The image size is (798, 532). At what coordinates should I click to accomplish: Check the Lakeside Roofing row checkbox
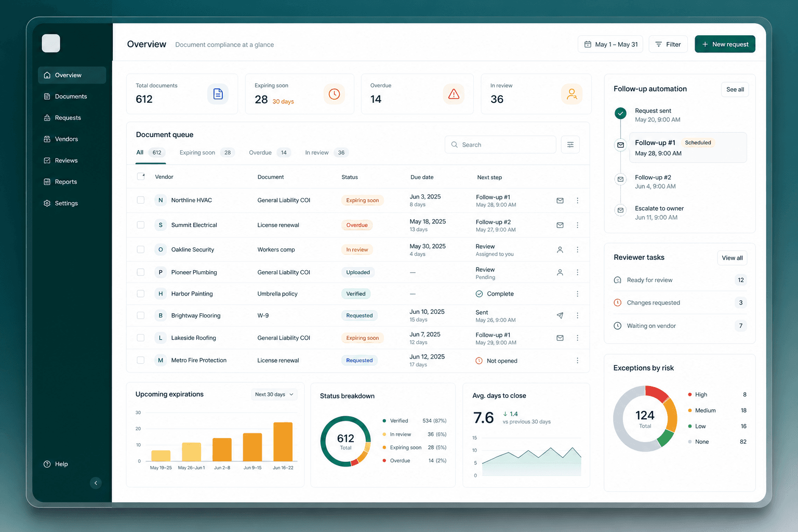coord(141,338)
